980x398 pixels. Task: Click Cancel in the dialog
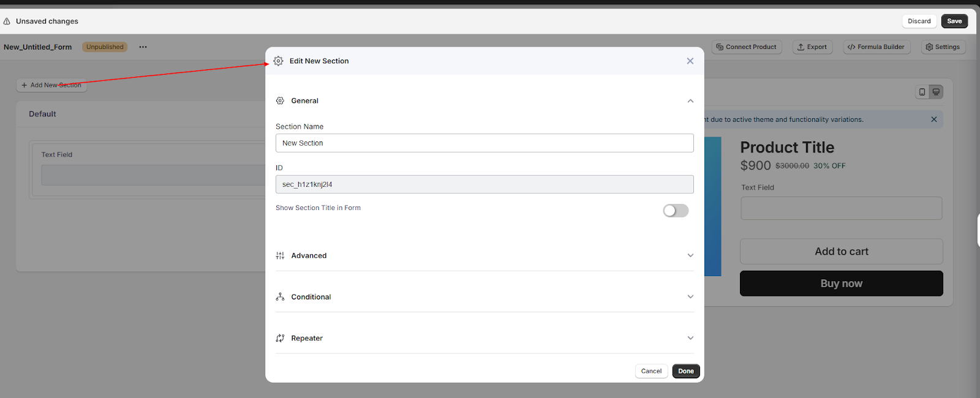(651, 371)
